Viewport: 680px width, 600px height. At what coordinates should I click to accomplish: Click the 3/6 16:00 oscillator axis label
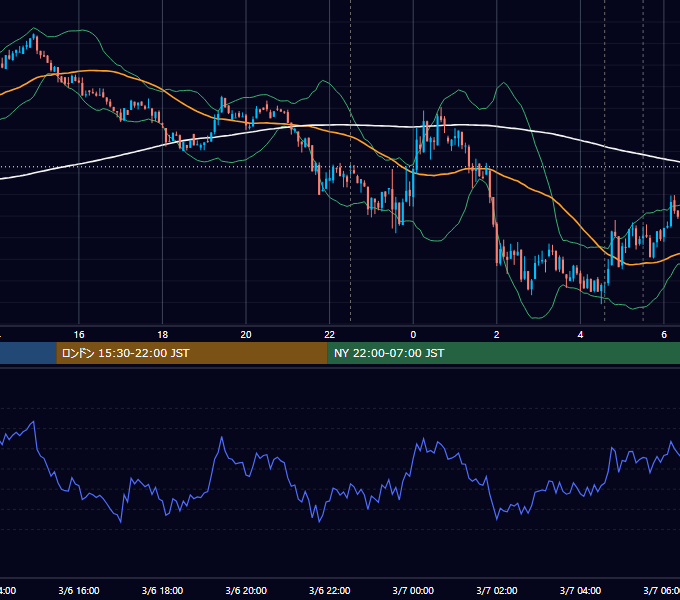tap(79, 590)
